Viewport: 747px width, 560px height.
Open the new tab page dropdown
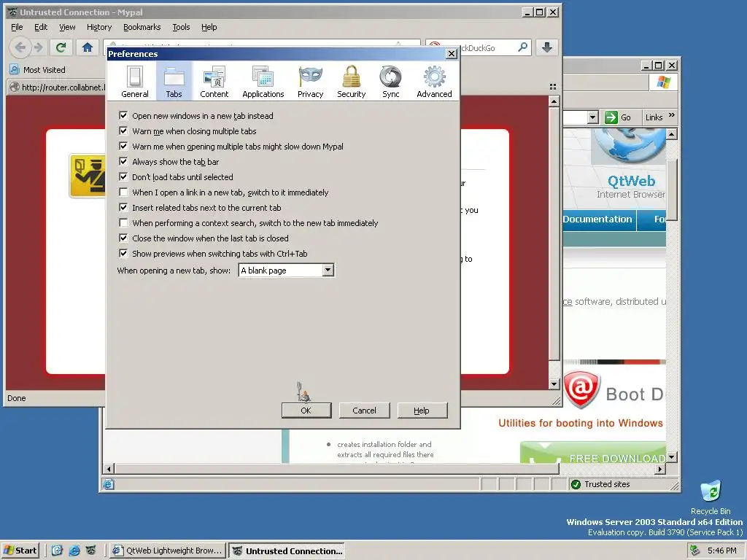pos(286,271)
